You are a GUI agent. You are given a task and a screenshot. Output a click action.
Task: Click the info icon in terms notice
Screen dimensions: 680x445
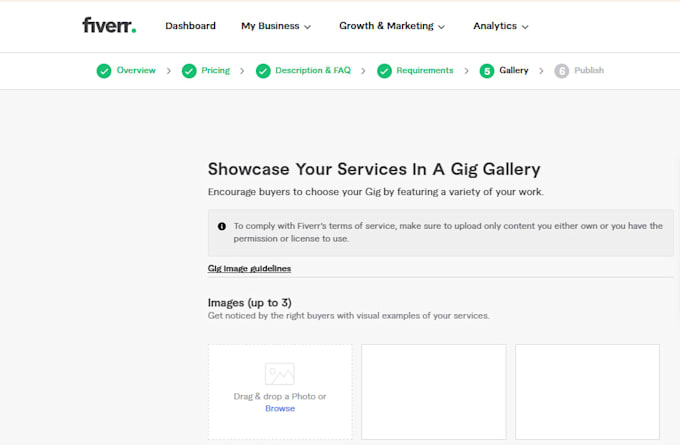tap(222, 226)
